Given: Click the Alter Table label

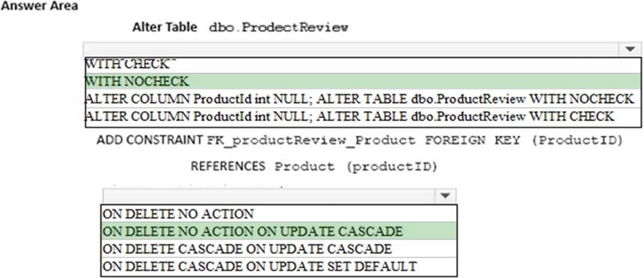Looking at the screenshot, I should 165,28.
